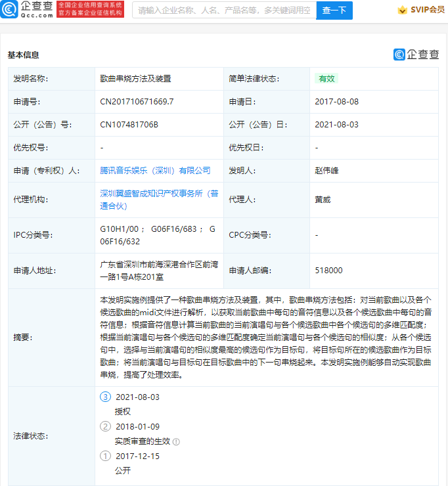Open applicant 腾讯音乐娱乐（深圳）有限公司 link
This screenshot has height=486, width=448.
point(155,171)
